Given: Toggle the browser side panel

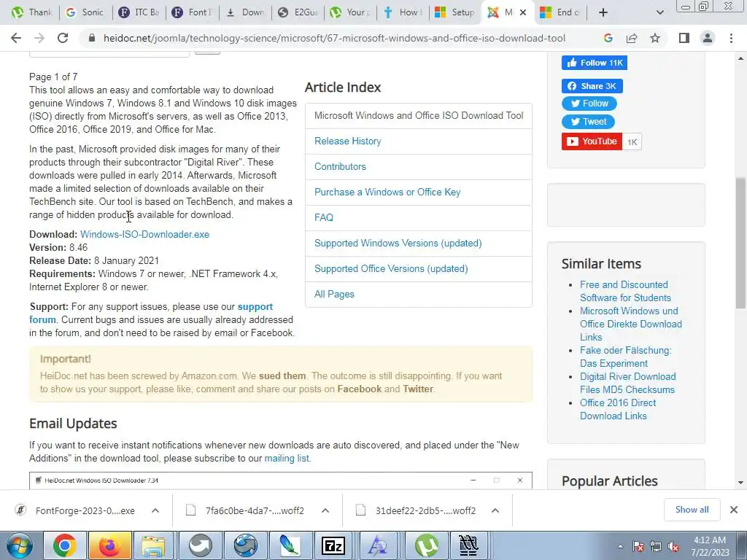Looking at the screenshot, I should 684,38.
